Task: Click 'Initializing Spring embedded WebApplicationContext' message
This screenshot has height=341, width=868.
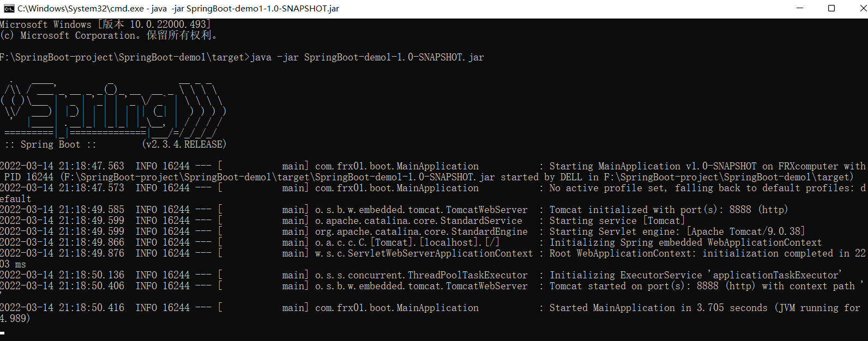Action: point(685,242)
